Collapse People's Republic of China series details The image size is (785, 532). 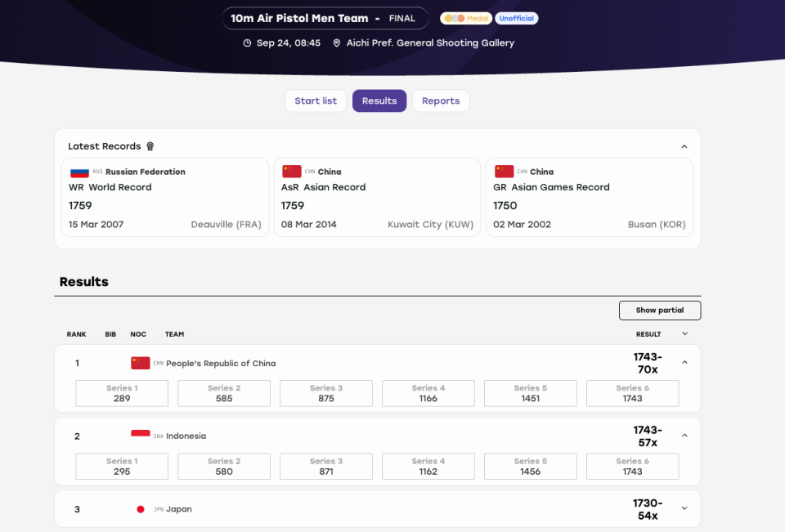pos(684,362)
